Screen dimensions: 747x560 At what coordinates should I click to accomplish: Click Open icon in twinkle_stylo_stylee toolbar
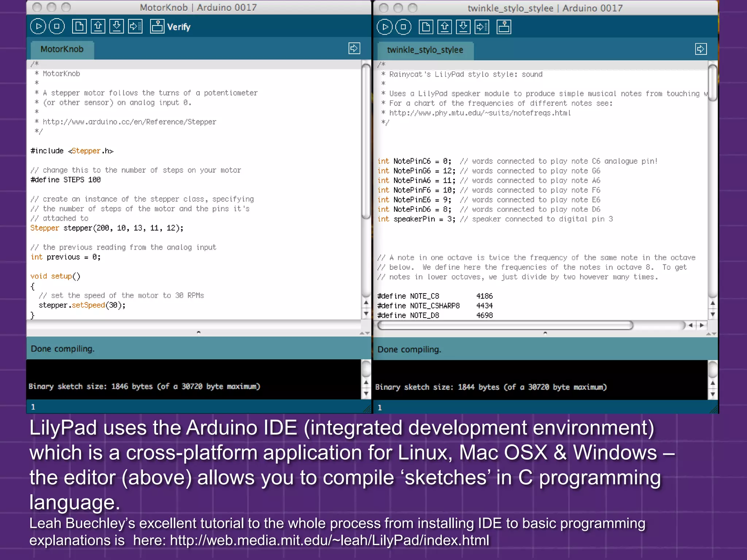[444, 27]
